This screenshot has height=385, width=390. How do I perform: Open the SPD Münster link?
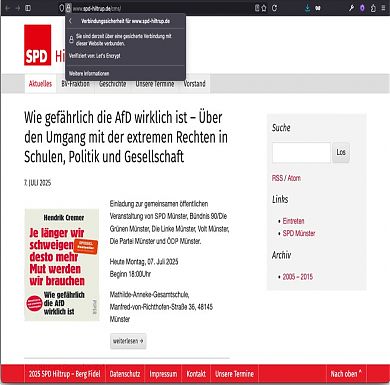[x=299, y=233]
